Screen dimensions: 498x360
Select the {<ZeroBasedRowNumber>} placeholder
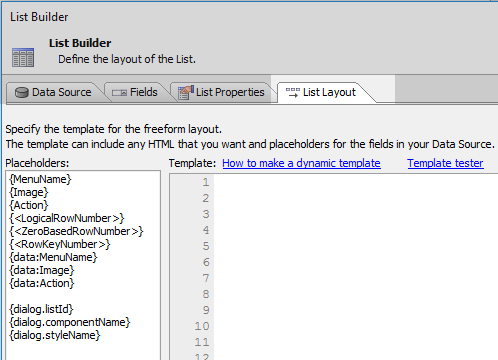pyautogui.click(x=76, y=231)
